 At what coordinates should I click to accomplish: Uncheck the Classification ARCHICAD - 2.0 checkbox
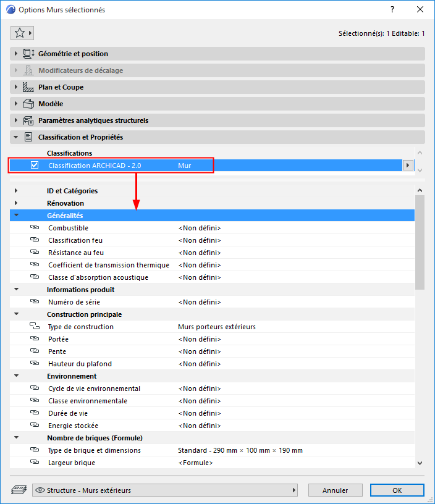35,165
